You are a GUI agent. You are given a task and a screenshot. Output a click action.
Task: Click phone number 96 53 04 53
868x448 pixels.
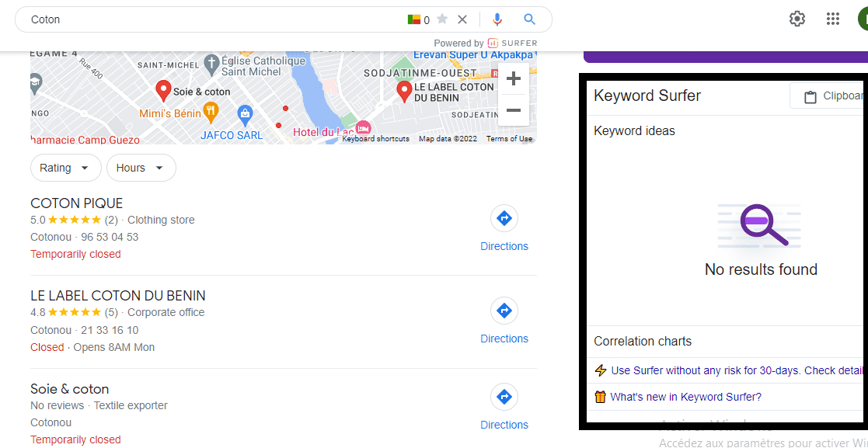pyautogui.click(x=110, y=238)
